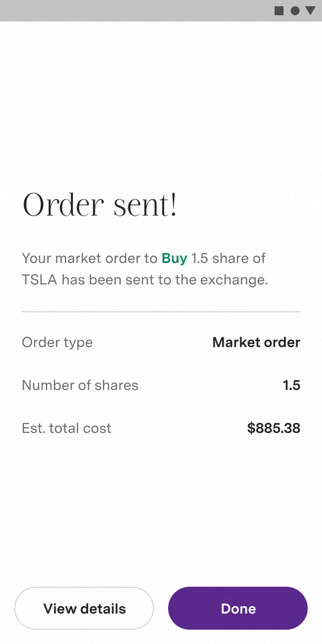Click "Your market order to" sentence start
This screenshot has height=644, width=322.
pos(90,259)
